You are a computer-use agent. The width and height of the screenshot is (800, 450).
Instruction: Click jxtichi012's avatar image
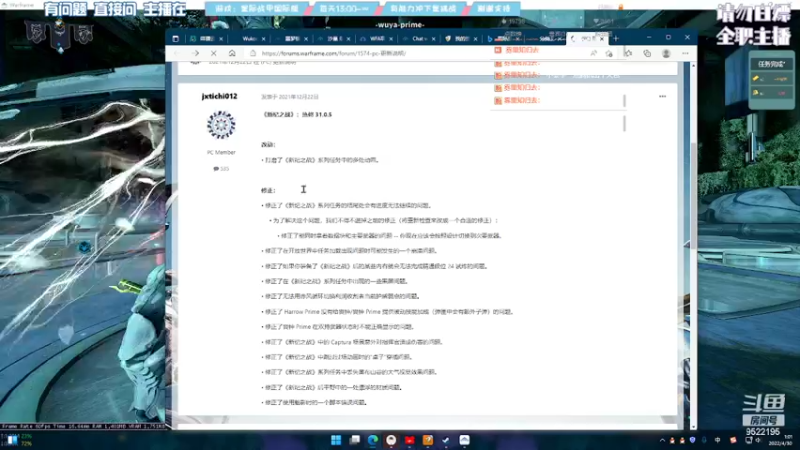click(x=221, y=124)
